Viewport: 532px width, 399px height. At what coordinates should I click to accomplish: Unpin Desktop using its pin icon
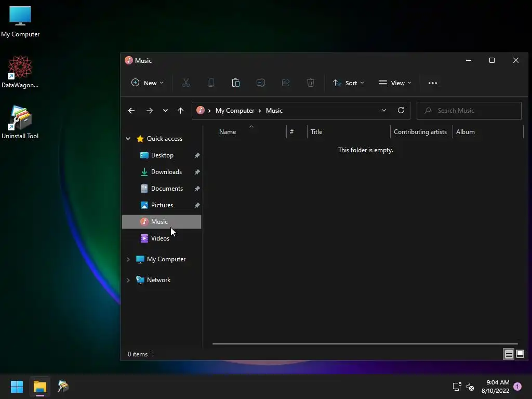point(197,155)
